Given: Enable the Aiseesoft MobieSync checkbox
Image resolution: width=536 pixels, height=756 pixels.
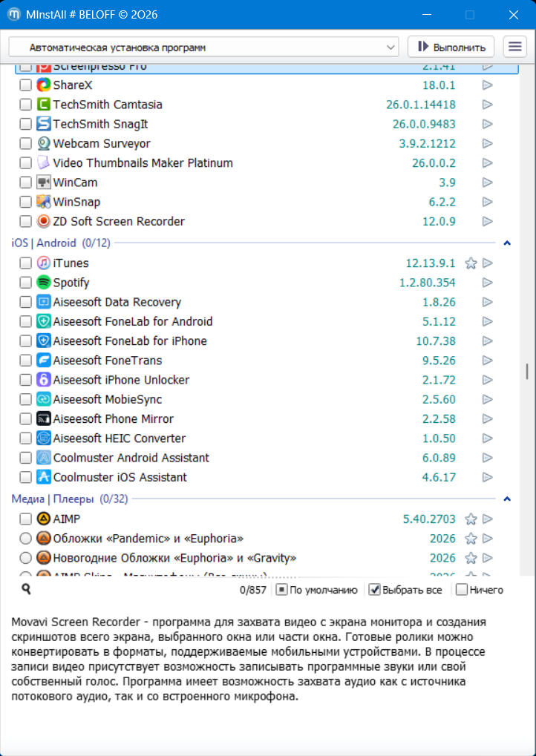Looking at the screenshot, I should pyautogui.click(x=25, y=400).
